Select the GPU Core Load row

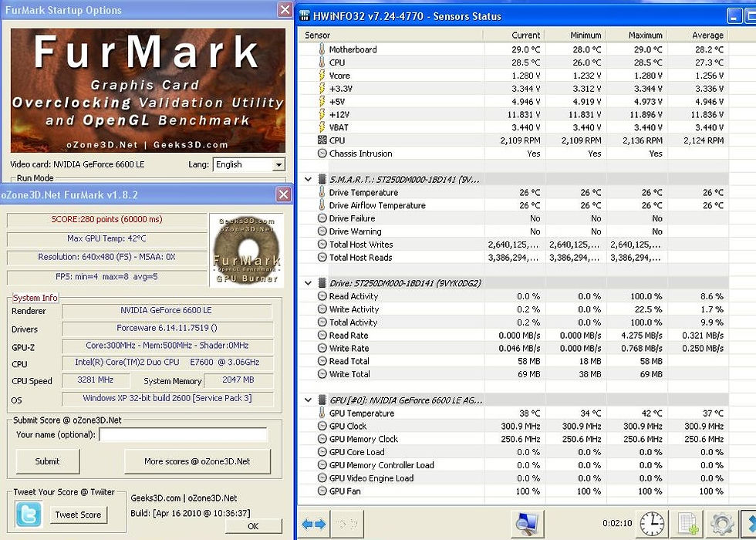click(x=513, y=452)
